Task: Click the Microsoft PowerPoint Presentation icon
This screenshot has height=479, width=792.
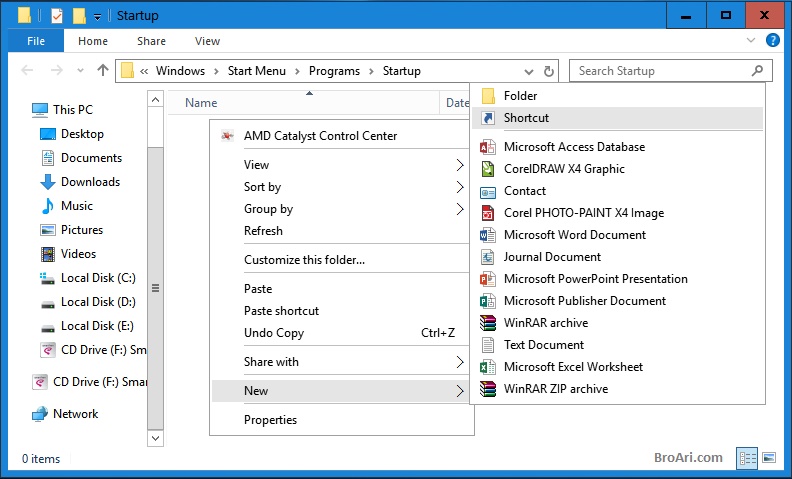Action: (x=487, y=279)
